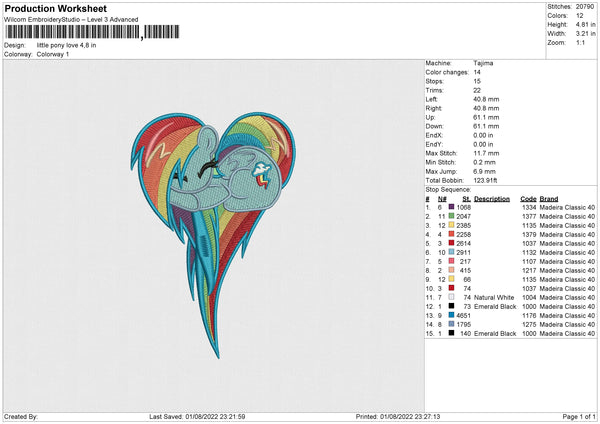Click the Max Jump value 6.9 mm
The height and width of the screenshot is (424, 600).
(485, 171)
